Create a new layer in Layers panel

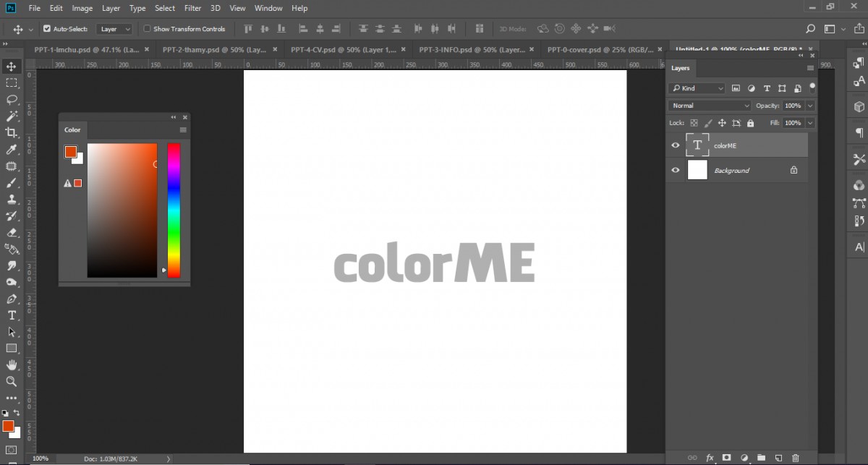(x=778, y=457)
